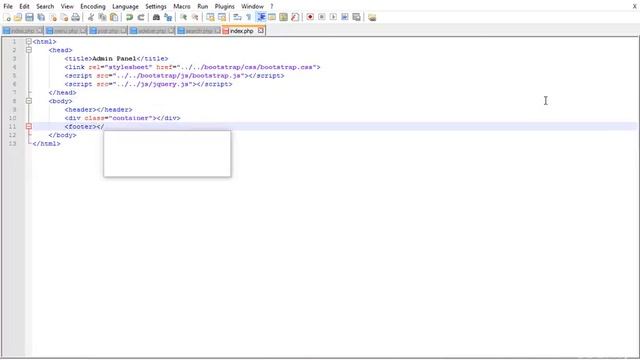
Task: Click the Paste clipboard toolbar icon
Action: tap(114, 17)
